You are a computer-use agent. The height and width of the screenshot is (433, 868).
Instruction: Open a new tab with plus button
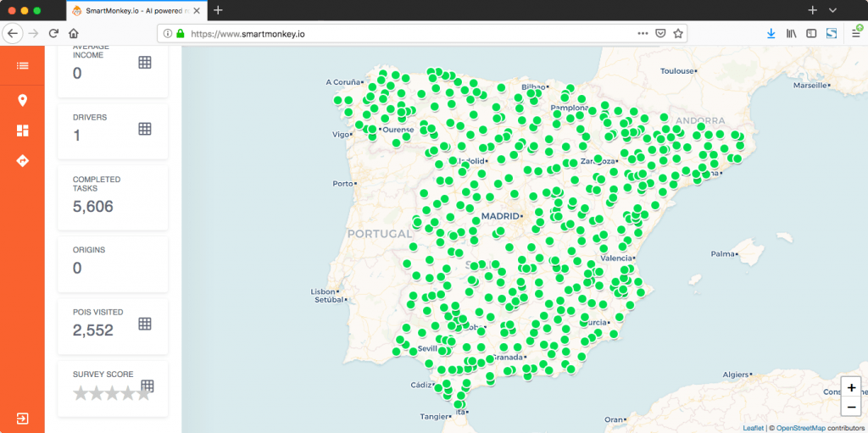click(218, 10)
